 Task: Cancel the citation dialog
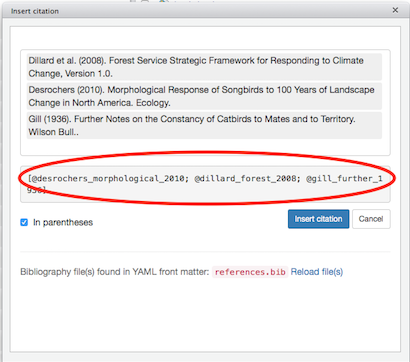tap(371, 219)
